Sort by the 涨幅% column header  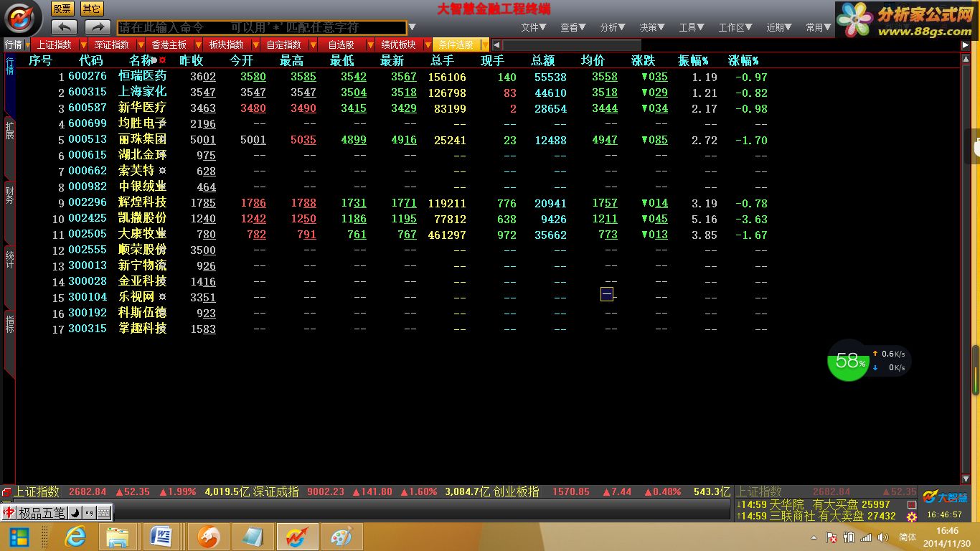pyautogui.click(x=743, y=60)
